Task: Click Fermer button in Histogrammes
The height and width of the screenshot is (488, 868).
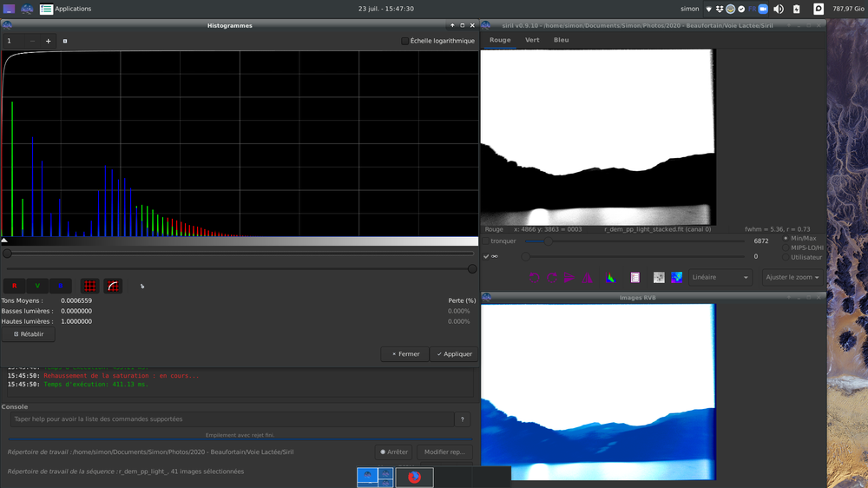Action: 405,354
